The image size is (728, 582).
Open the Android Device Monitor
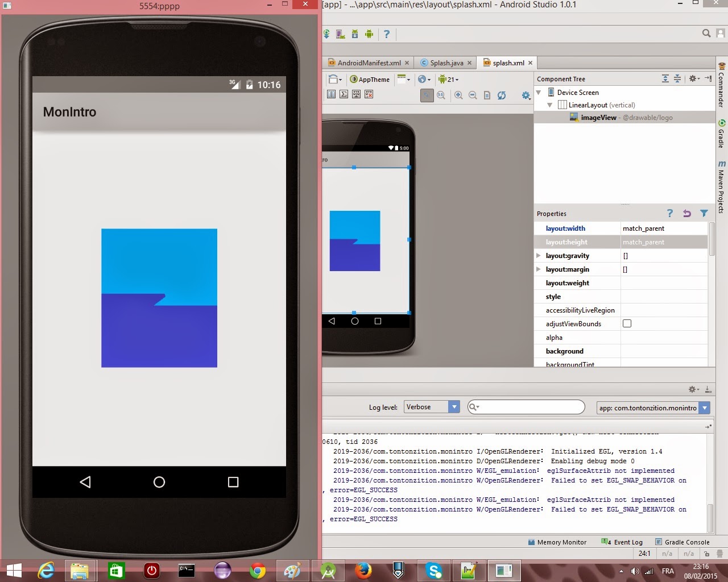click(369, 34)
